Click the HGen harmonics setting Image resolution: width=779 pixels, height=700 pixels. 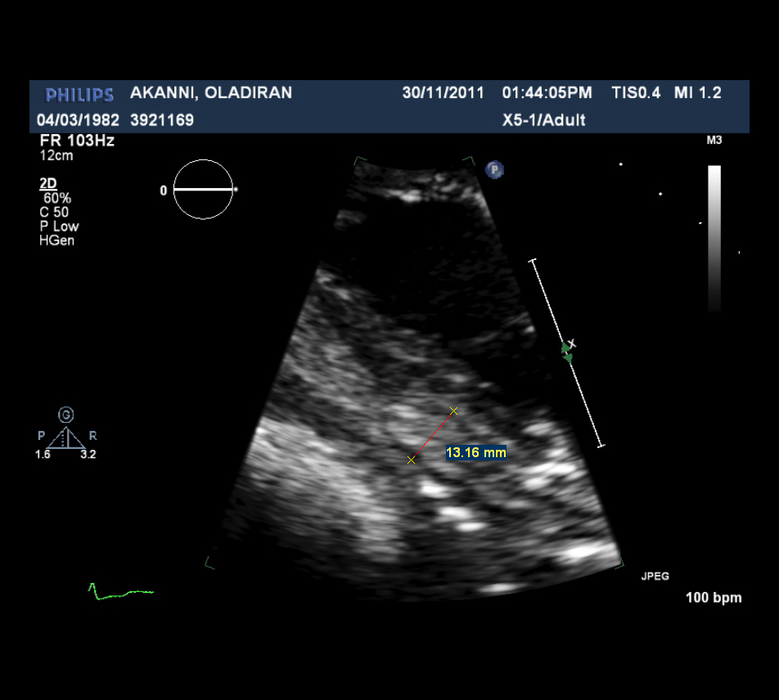[57, 240]
